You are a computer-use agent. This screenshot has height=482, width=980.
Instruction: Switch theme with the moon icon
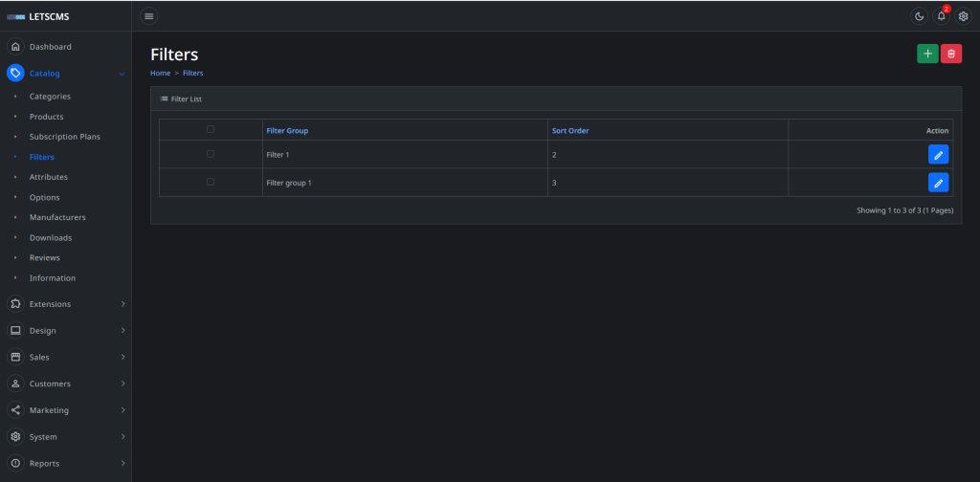[919, 16]
